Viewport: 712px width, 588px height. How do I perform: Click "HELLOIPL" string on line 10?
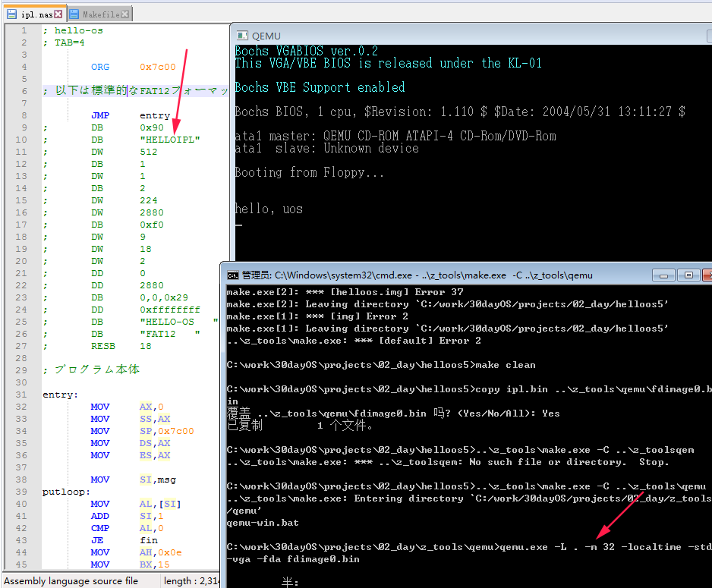pyautogui.click(x=170, y=140)
